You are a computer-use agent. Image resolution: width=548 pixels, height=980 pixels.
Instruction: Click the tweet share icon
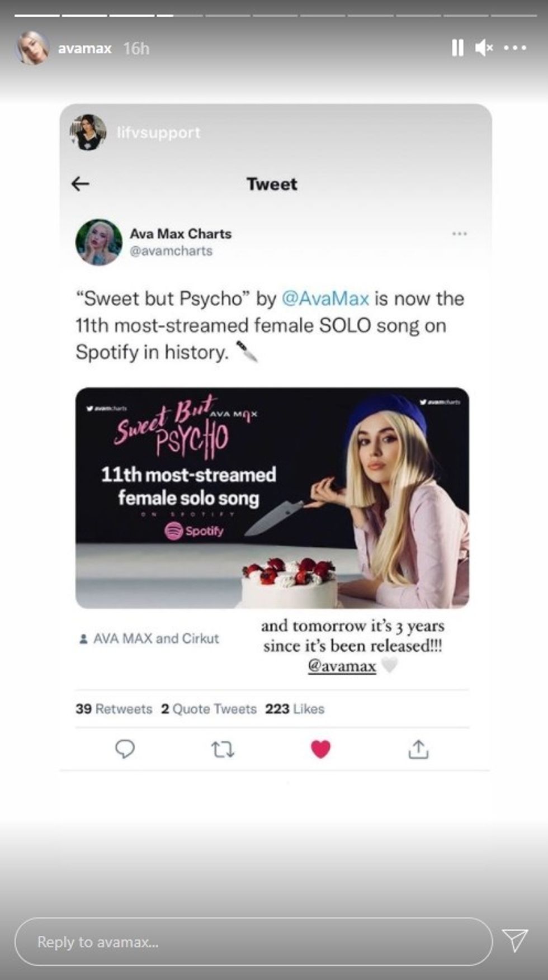[x=418, y=749]
